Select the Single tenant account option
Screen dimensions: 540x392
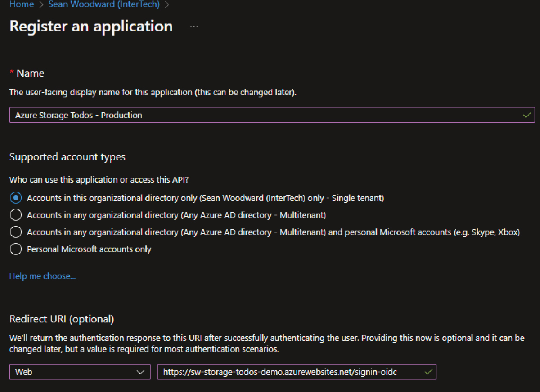point(16,198)
